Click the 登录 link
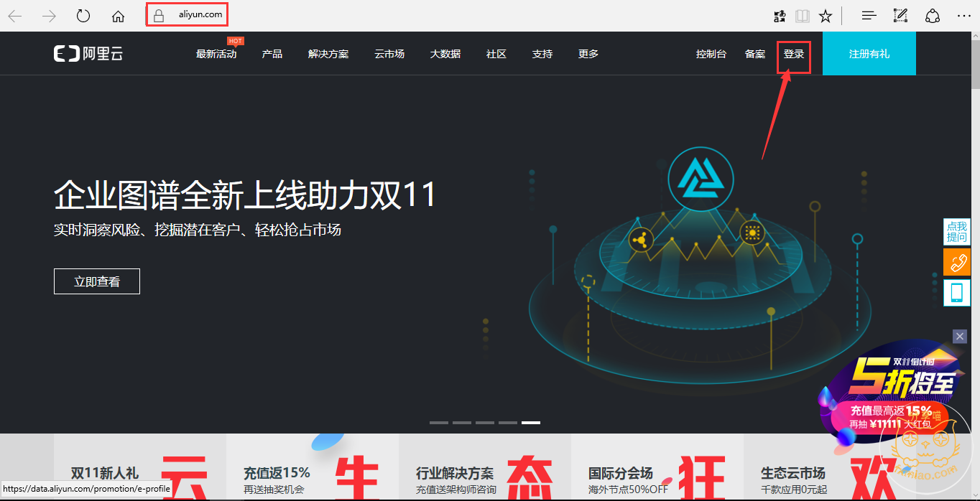Image resolution: width=980 pixels, height=501 pixels. point(794,54)
